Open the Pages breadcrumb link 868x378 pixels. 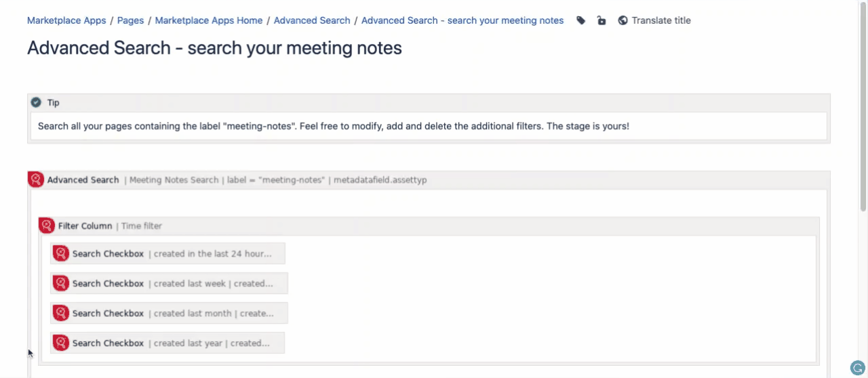(x=130, y=20)
